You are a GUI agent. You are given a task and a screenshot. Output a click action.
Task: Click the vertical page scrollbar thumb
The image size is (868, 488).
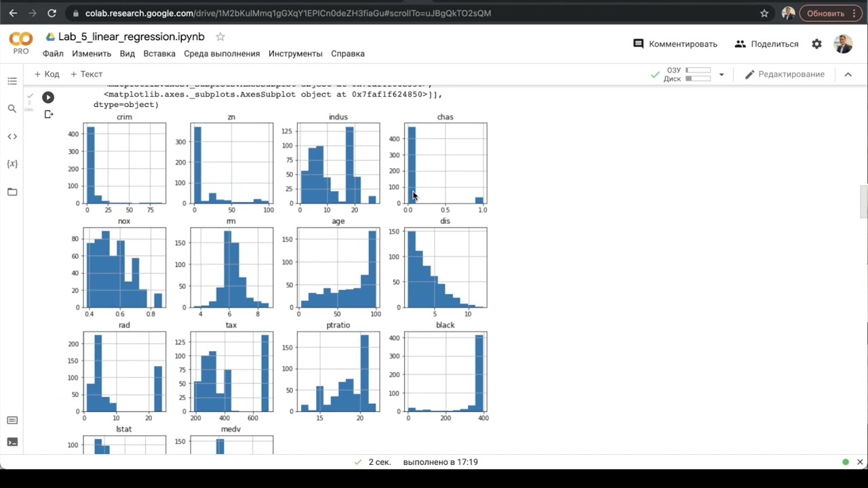pos(863,201)
